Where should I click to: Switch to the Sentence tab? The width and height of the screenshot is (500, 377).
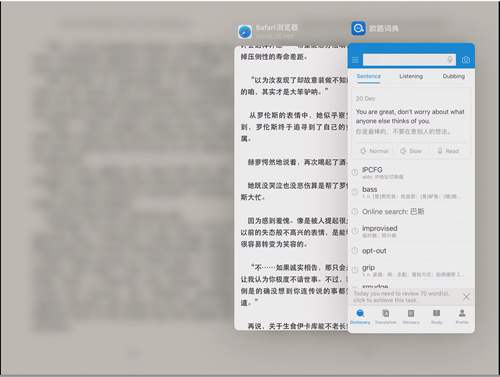pyautogui.click(x=368, y=76)
